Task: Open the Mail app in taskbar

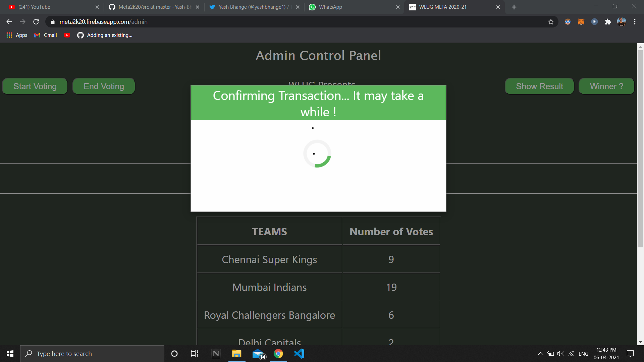Action: (258, 354)
